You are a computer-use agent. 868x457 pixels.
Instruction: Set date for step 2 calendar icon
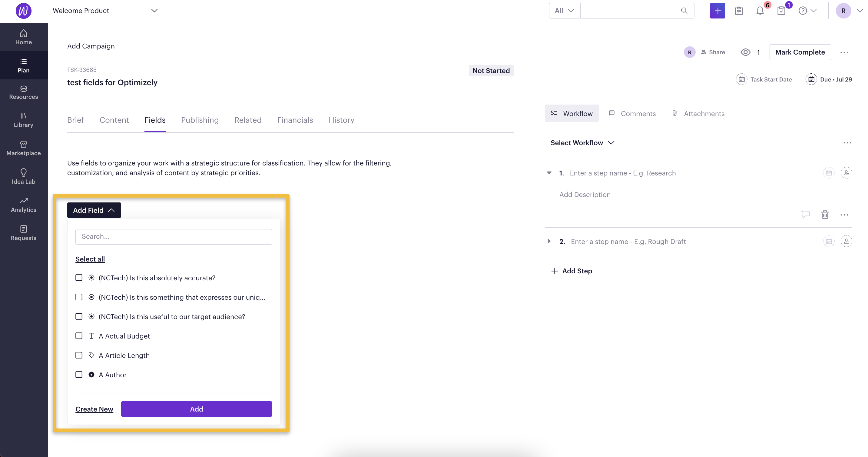pos(829,242)
